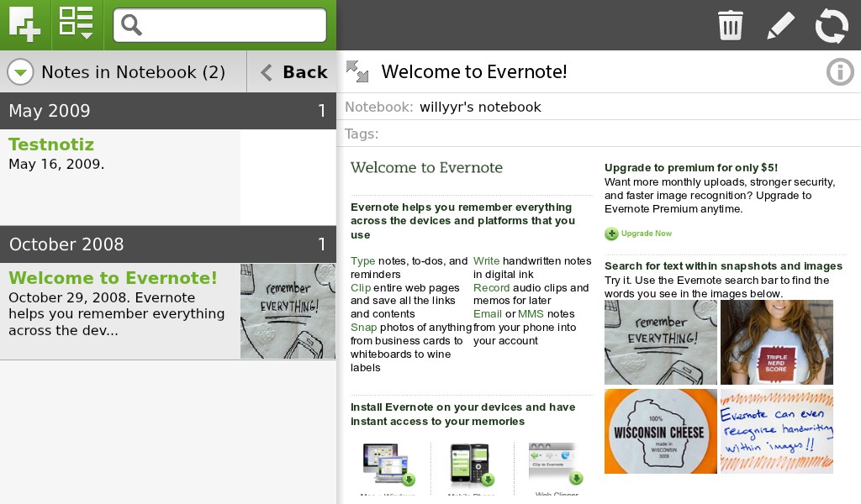Open the remember everything napkin image in note

coord(661,342)
